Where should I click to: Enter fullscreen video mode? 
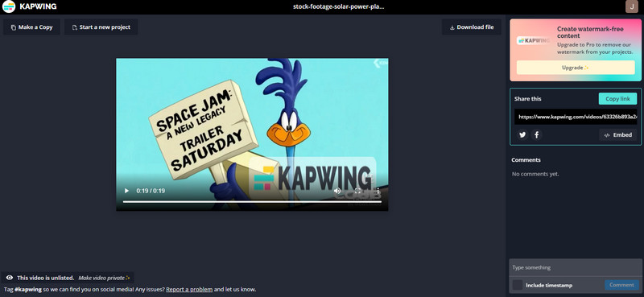point(357,191)
